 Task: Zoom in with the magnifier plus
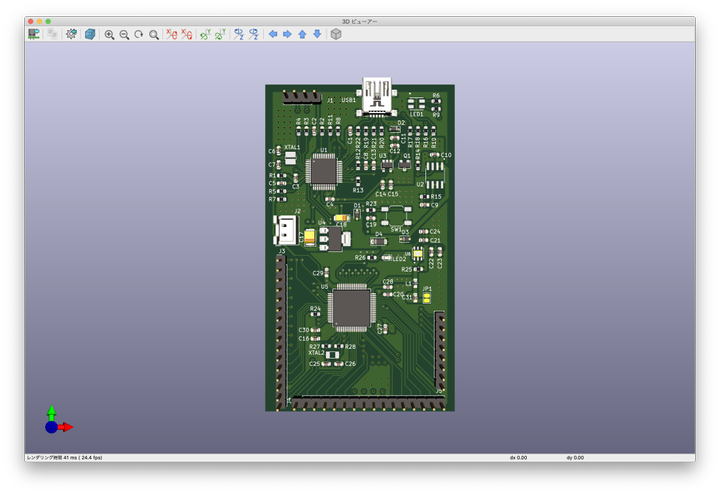click(x=109, y=34)
